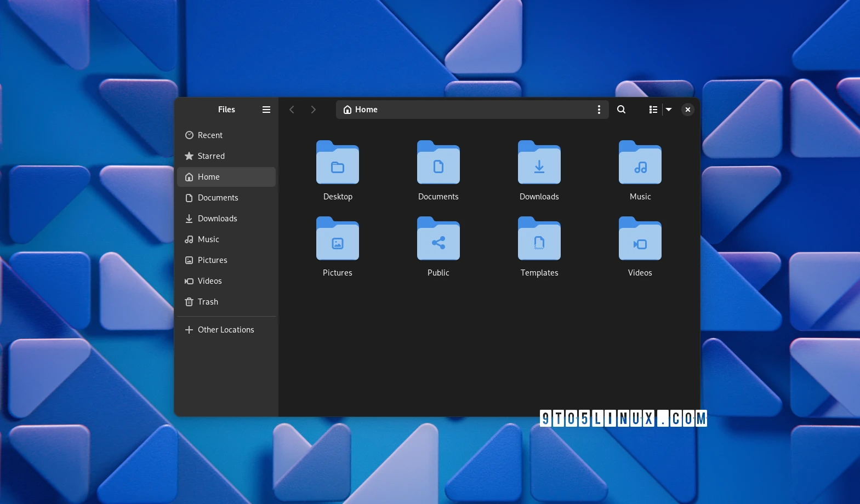Open Pictures in the sidebar
This screenshot has width=860, height=504.
click(226, 260)
